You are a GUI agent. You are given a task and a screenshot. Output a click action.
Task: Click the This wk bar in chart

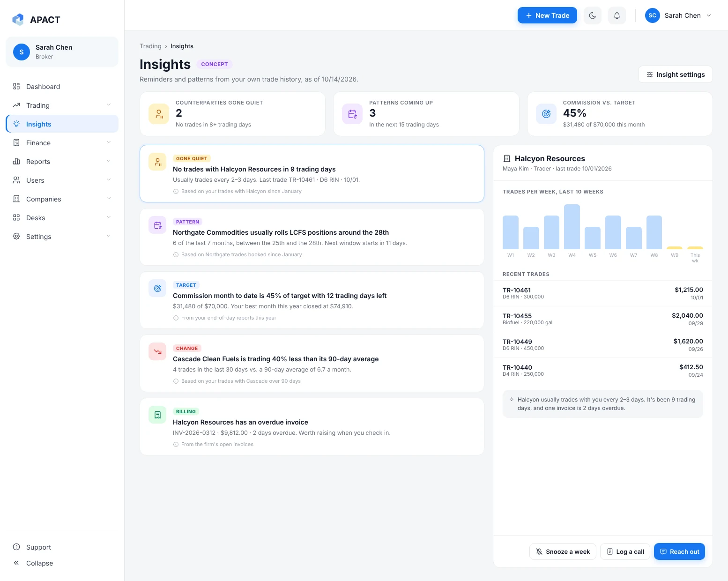click(695, 248)
